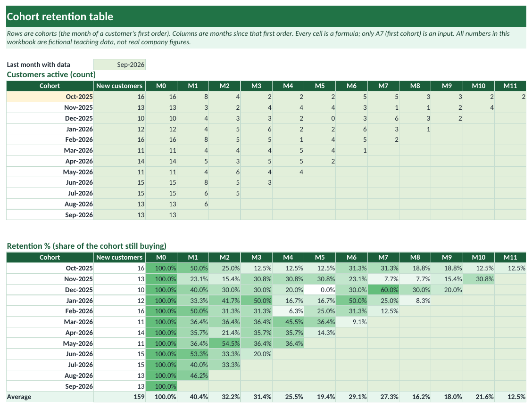Image resolution: width=532 pixels, height=408 pixels.
Task: Click the Mar-2026 M4 retention cell 45.5%
Action: [x=288, y=322]
